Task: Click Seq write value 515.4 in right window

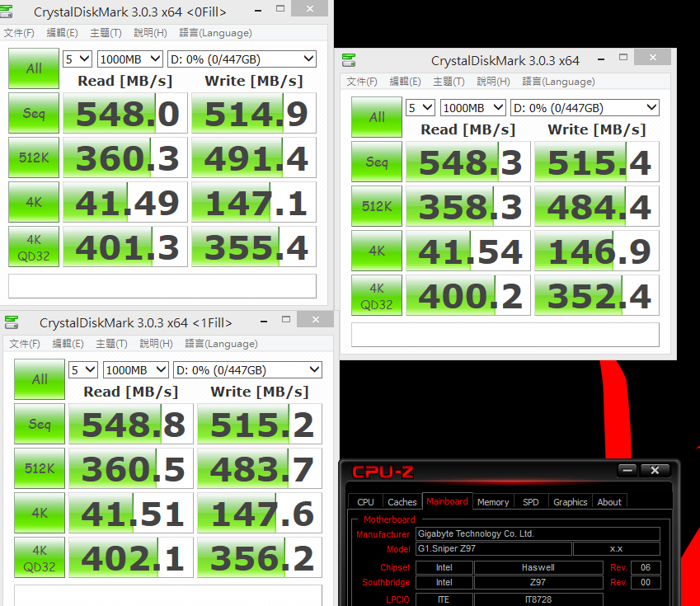Action: click(597, 162)
